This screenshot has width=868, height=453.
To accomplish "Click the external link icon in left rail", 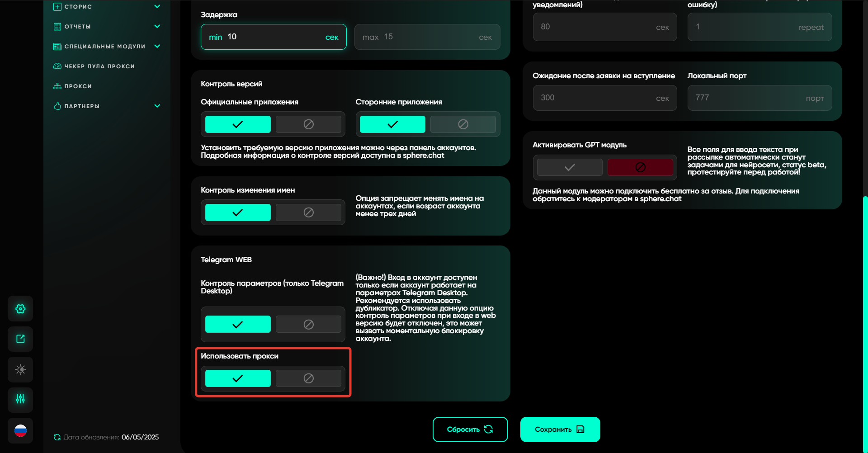I will click(20, 339).
